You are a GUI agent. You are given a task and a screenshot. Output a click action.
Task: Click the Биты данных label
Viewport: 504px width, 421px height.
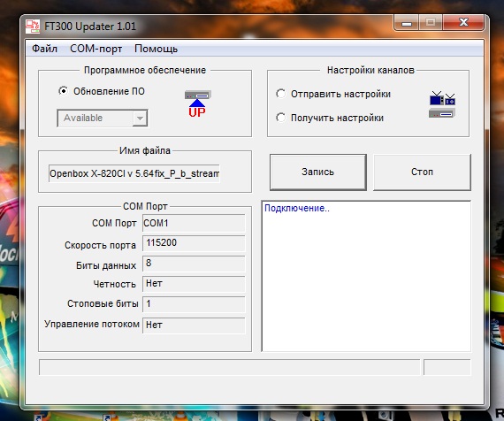click(x=106, y=265)
